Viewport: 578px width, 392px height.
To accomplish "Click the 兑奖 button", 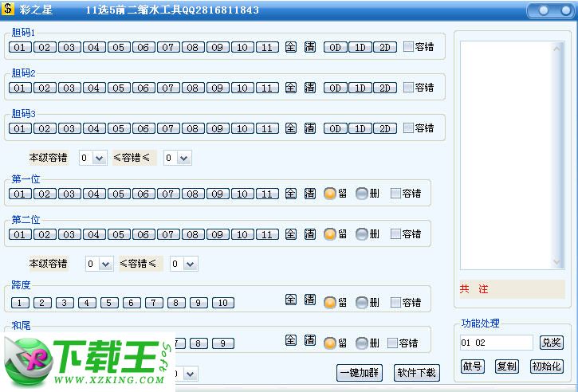I will [552, 343].
